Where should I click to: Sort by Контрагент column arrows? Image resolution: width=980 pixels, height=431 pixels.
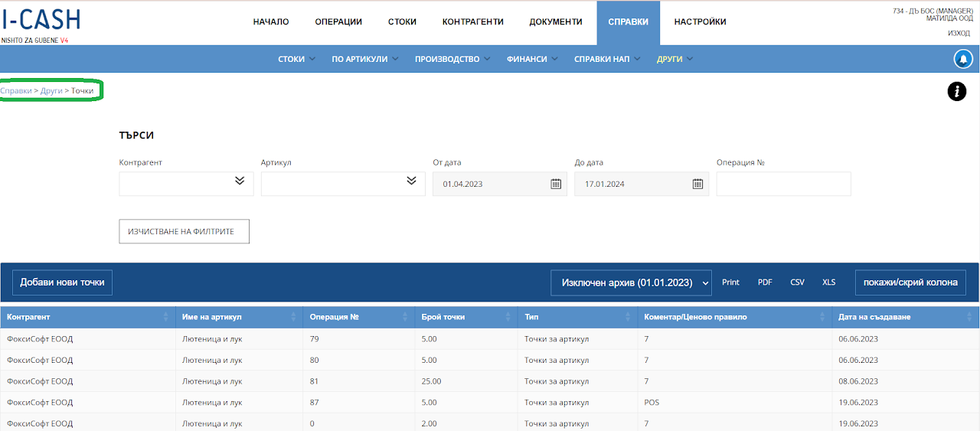pos(166,317)
